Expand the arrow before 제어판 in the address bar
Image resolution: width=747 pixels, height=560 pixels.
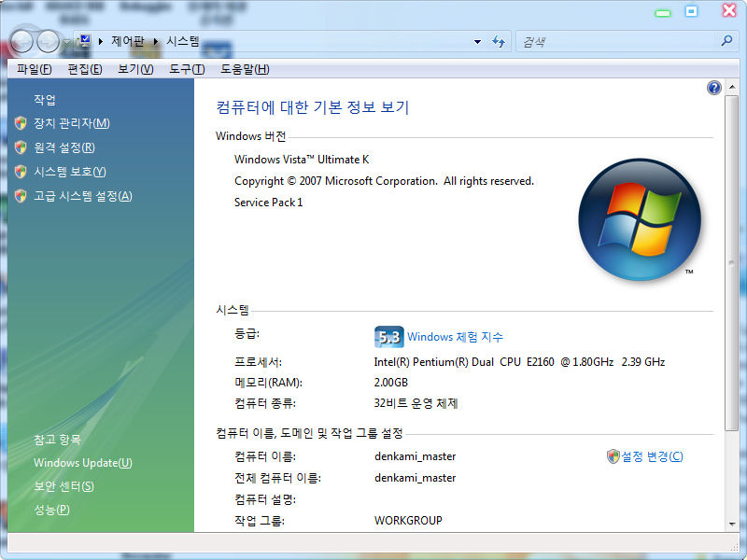point(101,41)
